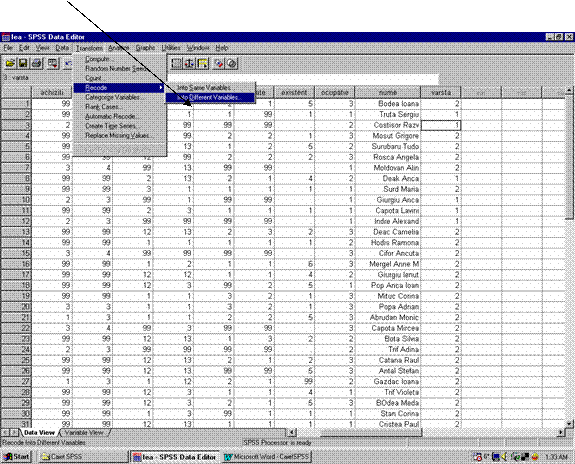Click the Select Cases toolbar icon
Image resolution: width=575 pixels, height=464 pixels.
point(203,63)
